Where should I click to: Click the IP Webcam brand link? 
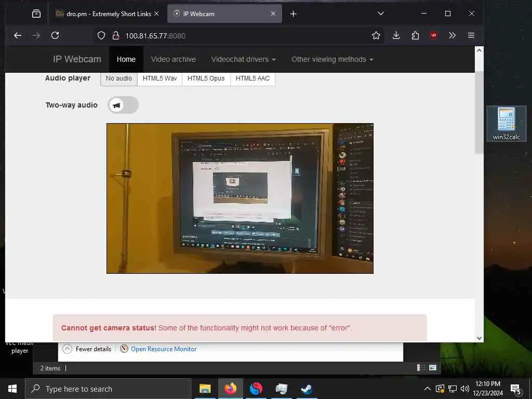[x=77, y=59]
